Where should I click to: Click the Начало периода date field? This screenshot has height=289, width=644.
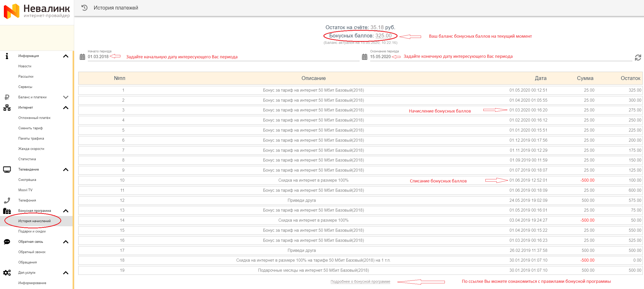(98, 57)
